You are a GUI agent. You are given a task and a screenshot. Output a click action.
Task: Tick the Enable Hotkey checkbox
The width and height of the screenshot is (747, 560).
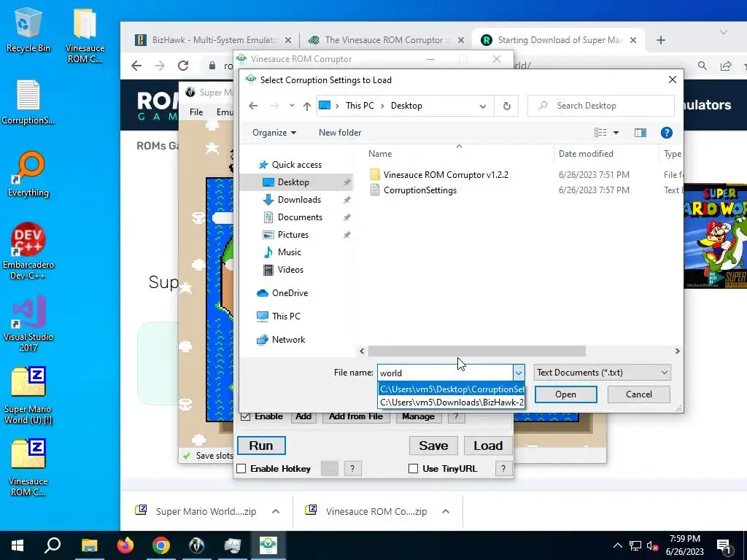coord(241,469)
